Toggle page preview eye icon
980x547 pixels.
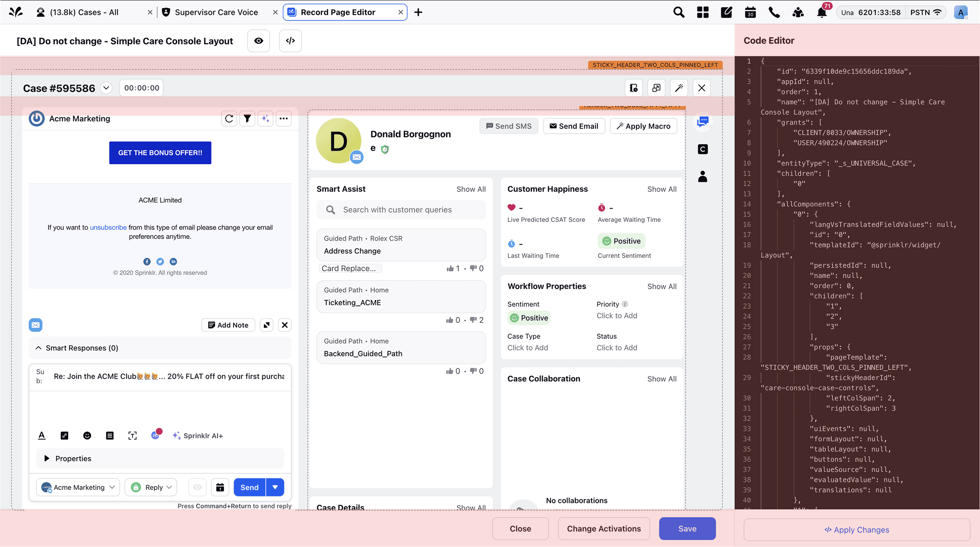pos(258,41)
